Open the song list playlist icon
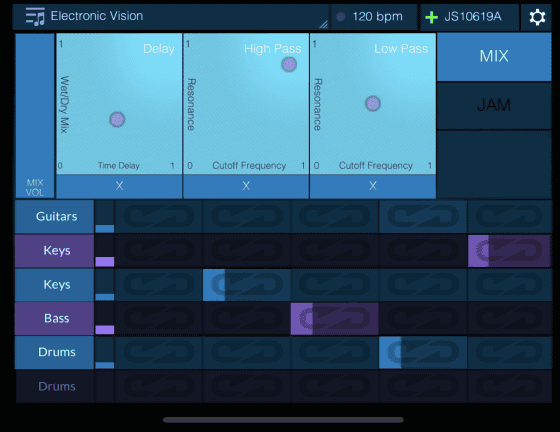560x432 pixels. click(x=35, y=17)
